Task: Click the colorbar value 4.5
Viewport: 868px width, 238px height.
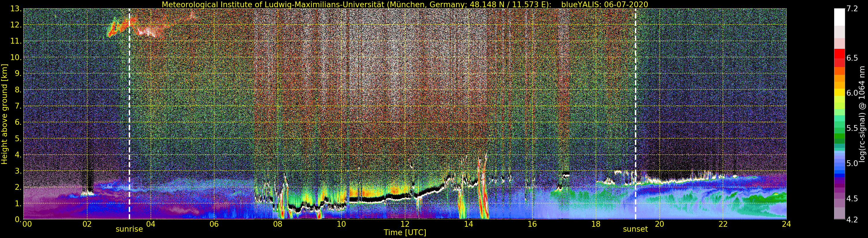Action: [x=852, y=198]
